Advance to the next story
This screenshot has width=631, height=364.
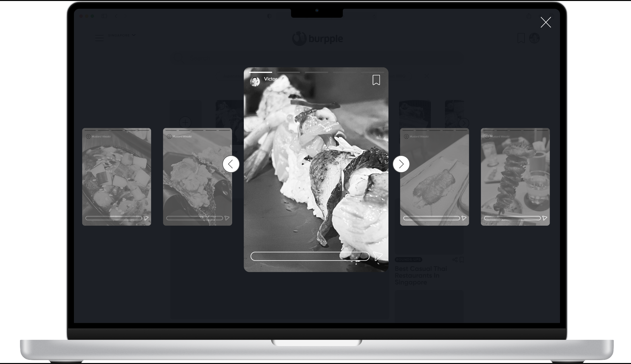click(x=401, y=164)
